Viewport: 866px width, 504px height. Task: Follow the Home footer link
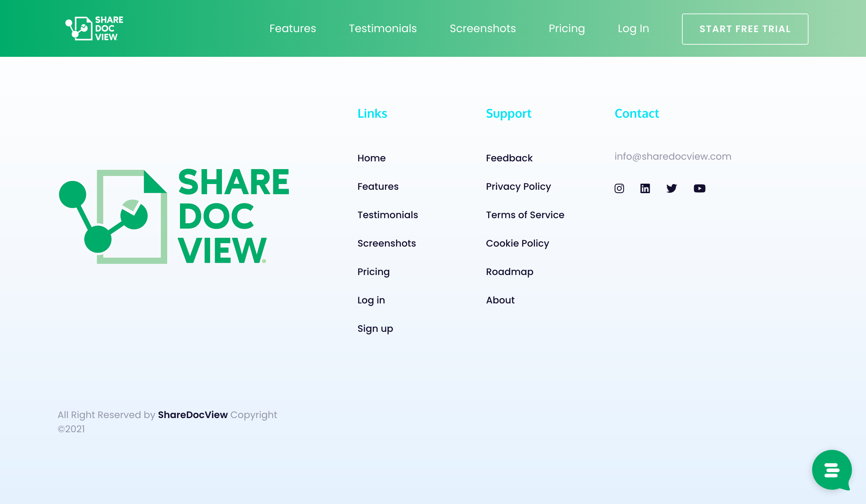[371, 158]
